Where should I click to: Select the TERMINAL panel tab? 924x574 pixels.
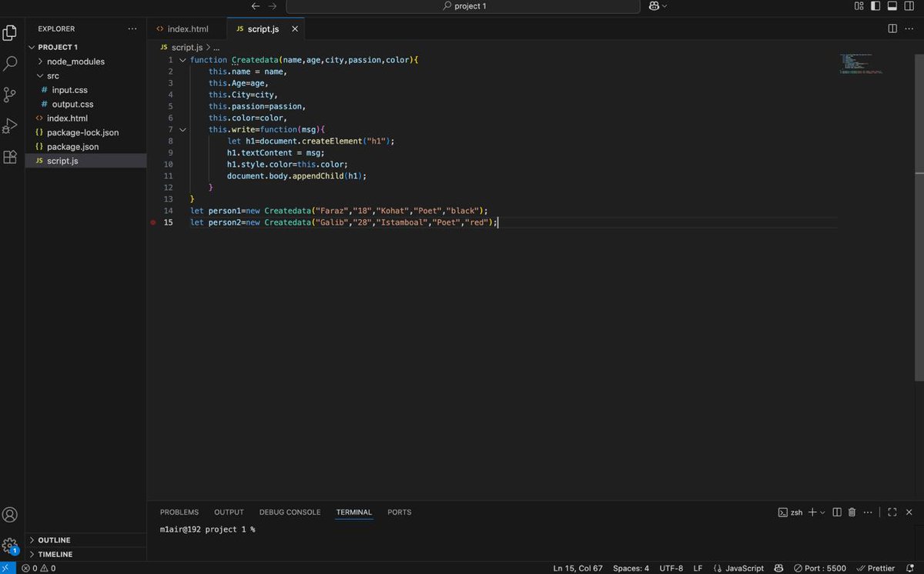click(x=354, y=512)
